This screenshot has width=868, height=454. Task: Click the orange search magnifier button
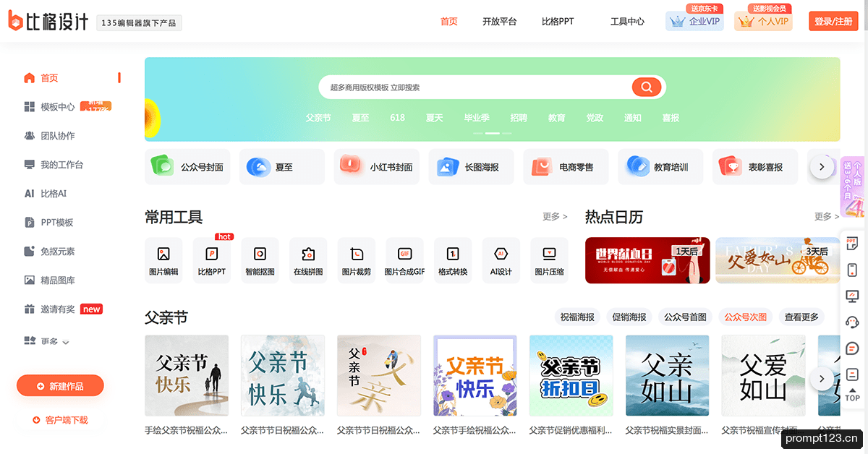646,87
